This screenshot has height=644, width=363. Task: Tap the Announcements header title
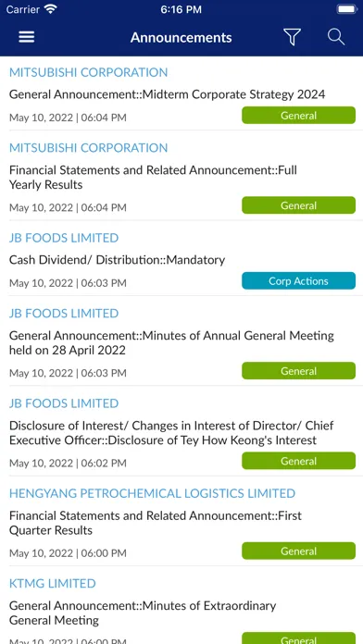pos(181,37)
